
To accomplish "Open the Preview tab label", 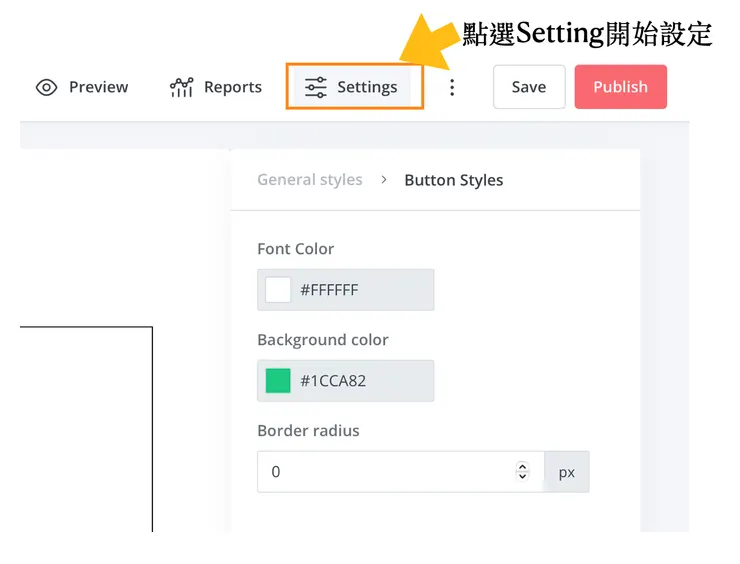I will click(98, 87).
